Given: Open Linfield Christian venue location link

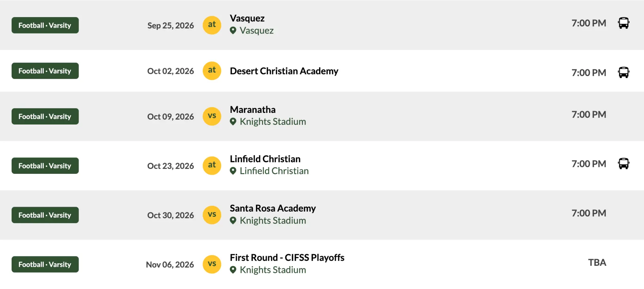Looking at the screenshot, I should 274,171.
